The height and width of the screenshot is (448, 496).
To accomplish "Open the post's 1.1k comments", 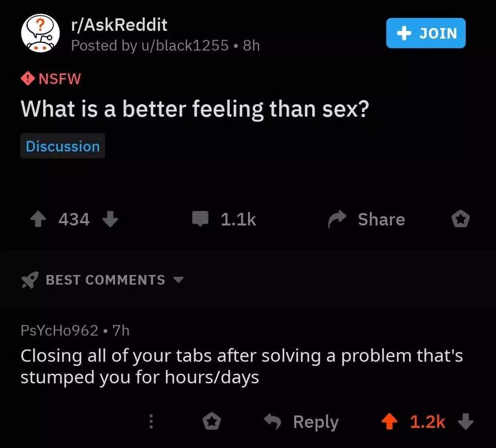I will click(x=224, y=220).
